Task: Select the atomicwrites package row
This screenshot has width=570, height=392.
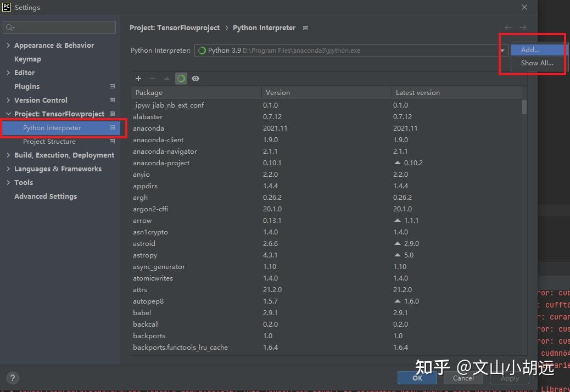Action: coord(326,278)
